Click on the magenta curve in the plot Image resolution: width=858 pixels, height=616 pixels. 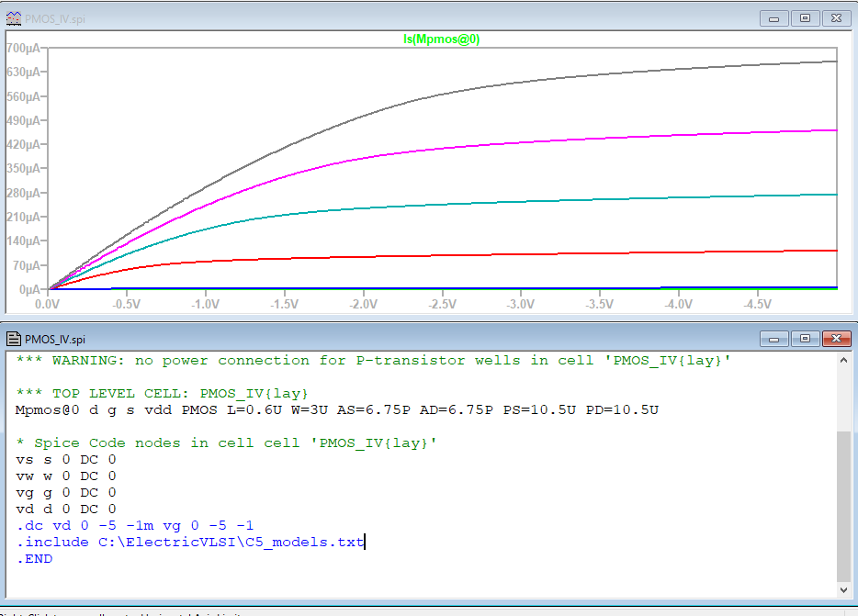[551, 141]
